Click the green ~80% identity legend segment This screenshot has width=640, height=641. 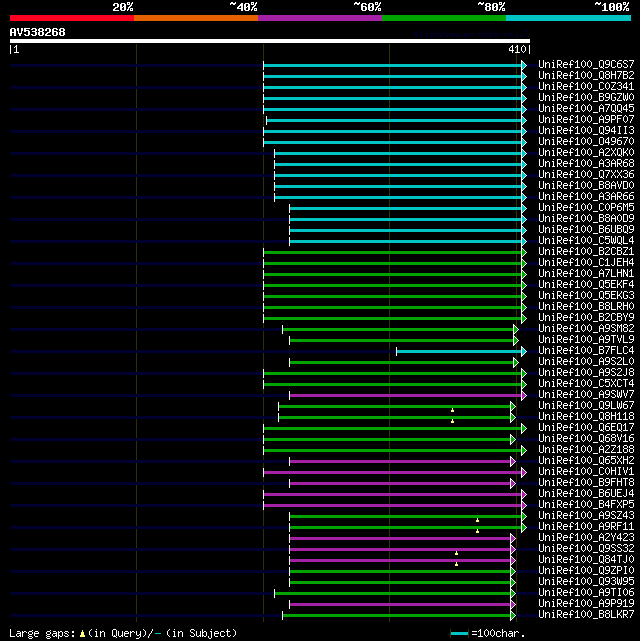tap(444, 18)
